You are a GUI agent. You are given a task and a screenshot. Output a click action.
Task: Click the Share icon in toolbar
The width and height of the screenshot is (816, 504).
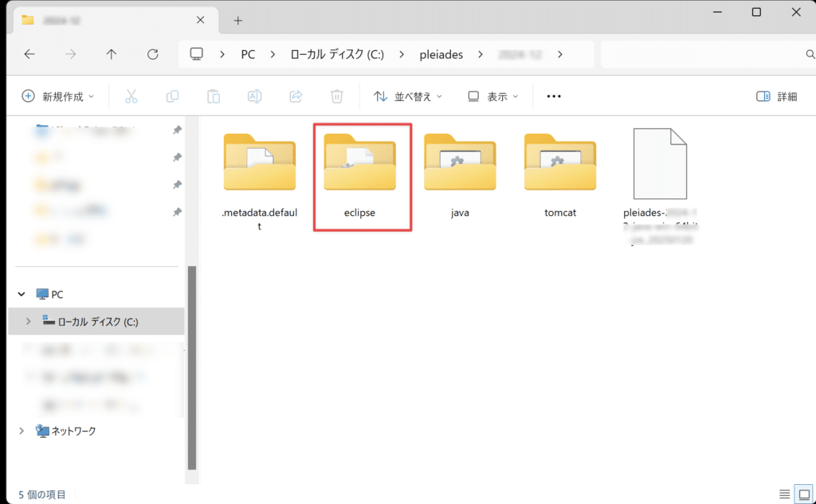pos(296,96)
